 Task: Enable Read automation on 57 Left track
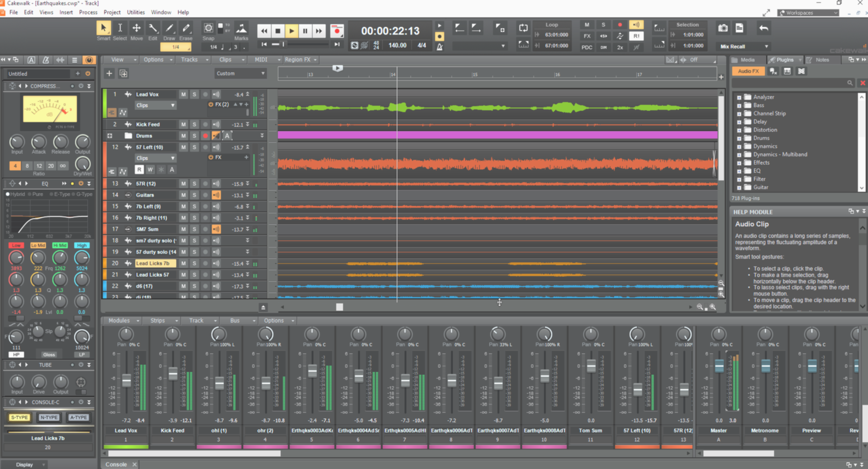(x=139, y=169)
